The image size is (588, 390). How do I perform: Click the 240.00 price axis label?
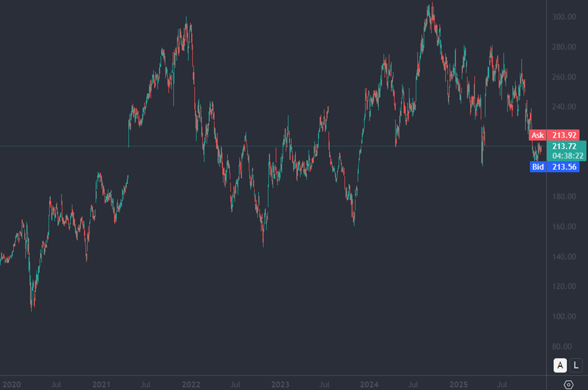tap(564, 106)
